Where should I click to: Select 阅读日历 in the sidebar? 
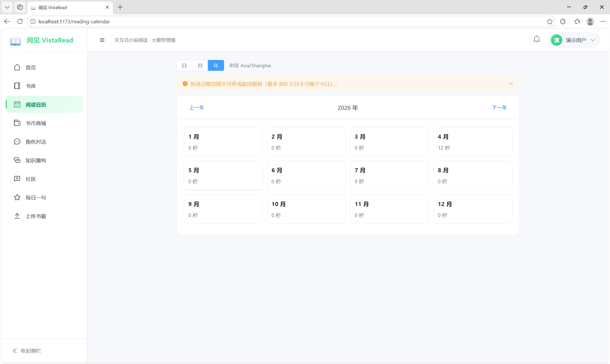tap(44, 105)
